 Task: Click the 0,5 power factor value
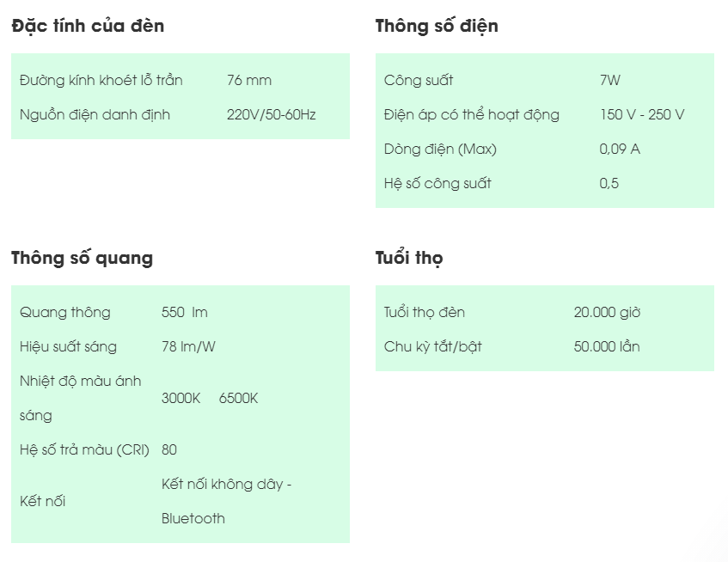click(x=609, y=183)
